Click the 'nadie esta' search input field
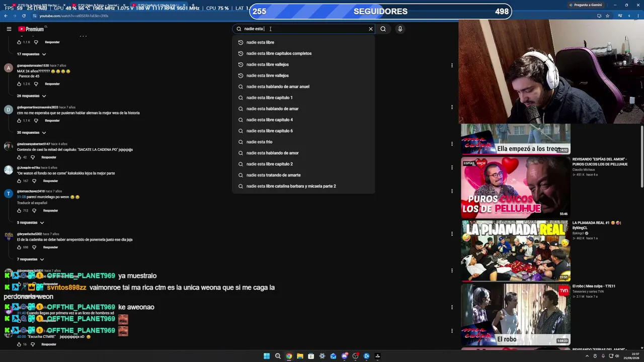 tap(303, 29)
